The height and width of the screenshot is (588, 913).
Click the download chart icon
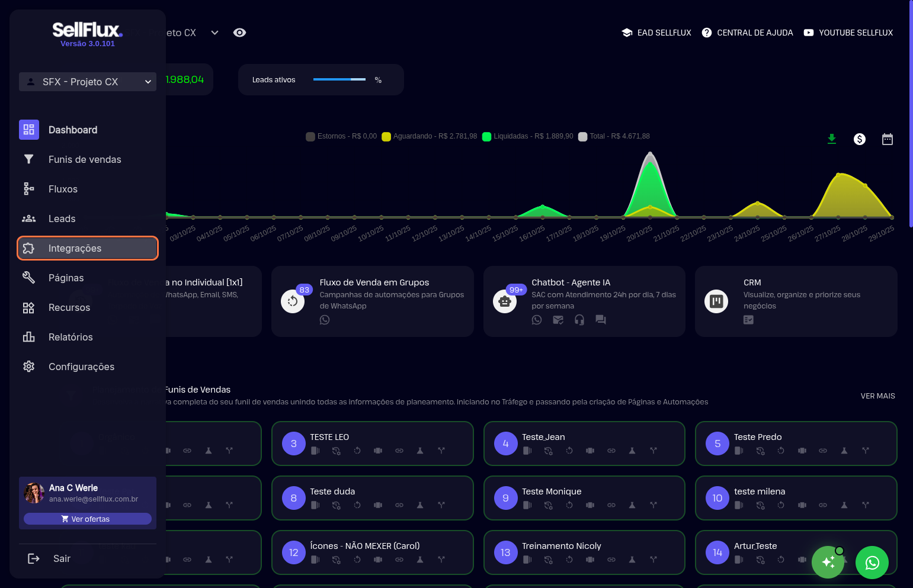pos(832,139)
